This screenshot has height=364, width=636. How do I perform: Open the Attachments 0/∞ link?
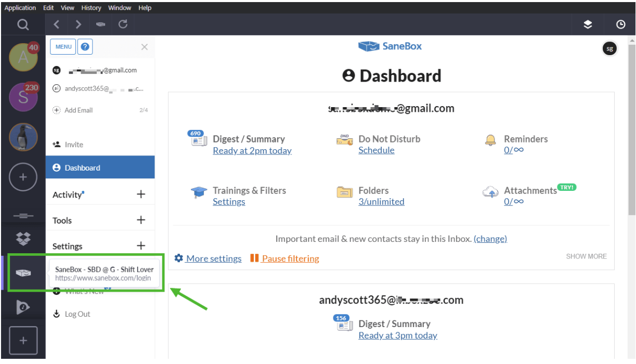point(514,202)
